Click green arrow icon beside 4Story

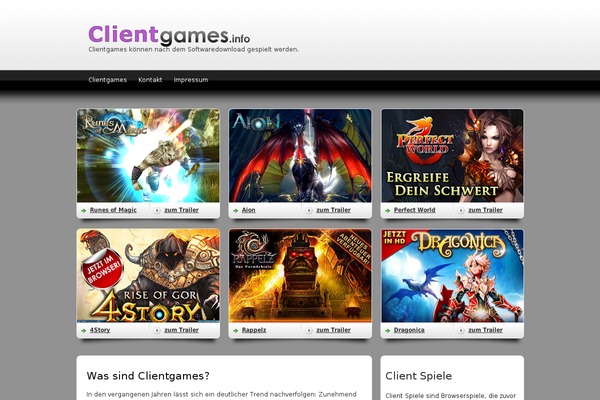(83, 330)
